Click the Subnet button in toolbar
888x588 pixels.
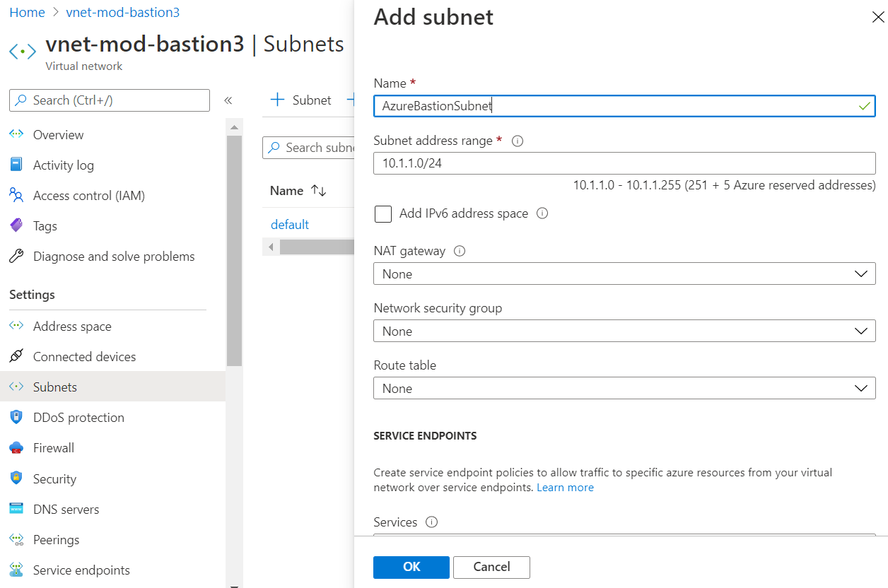300,100
